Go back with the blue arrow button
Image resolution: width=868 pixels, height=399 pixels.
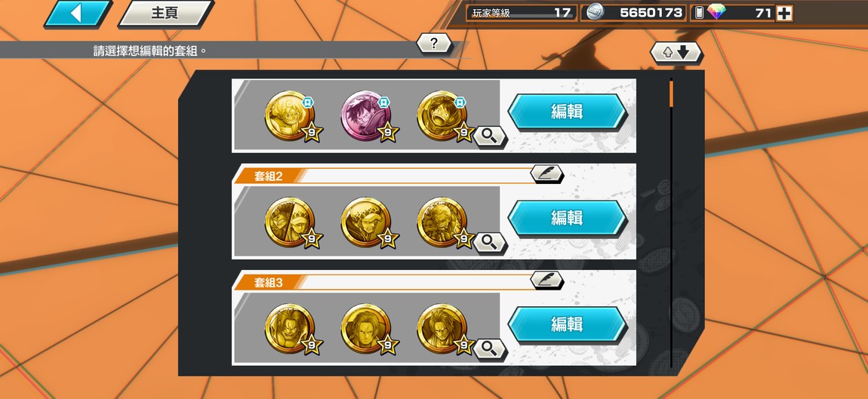[78, 14]
